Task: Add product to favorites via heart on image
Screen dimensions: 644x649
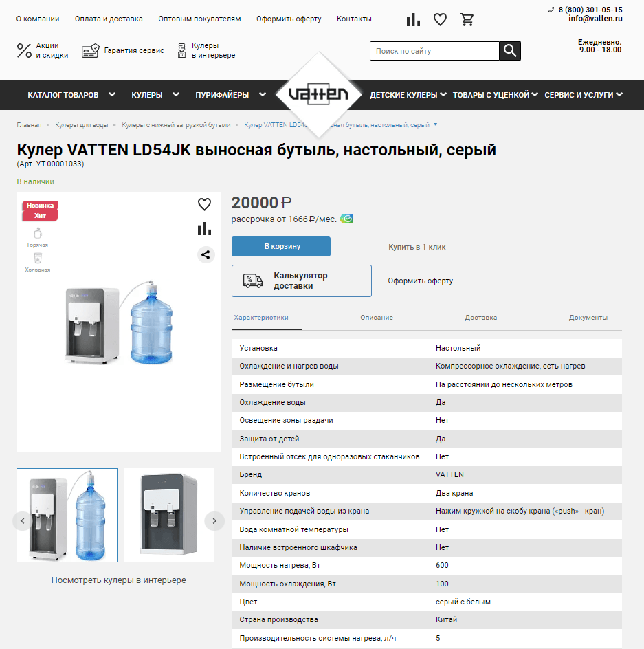Action: tap(204, 204)
